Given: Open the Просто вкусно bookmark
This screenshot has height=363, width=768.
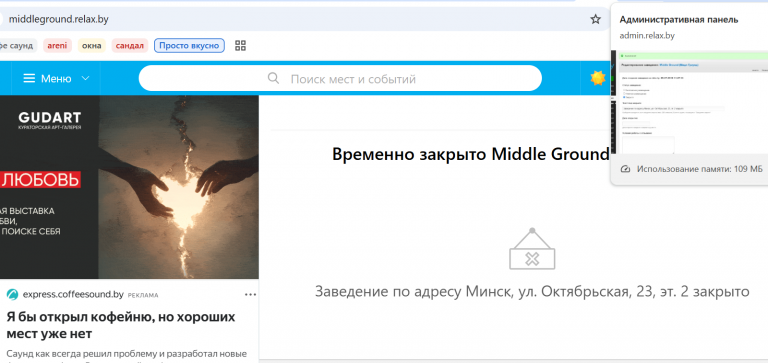Looking at the screenshot, I should tap(189, 46).
